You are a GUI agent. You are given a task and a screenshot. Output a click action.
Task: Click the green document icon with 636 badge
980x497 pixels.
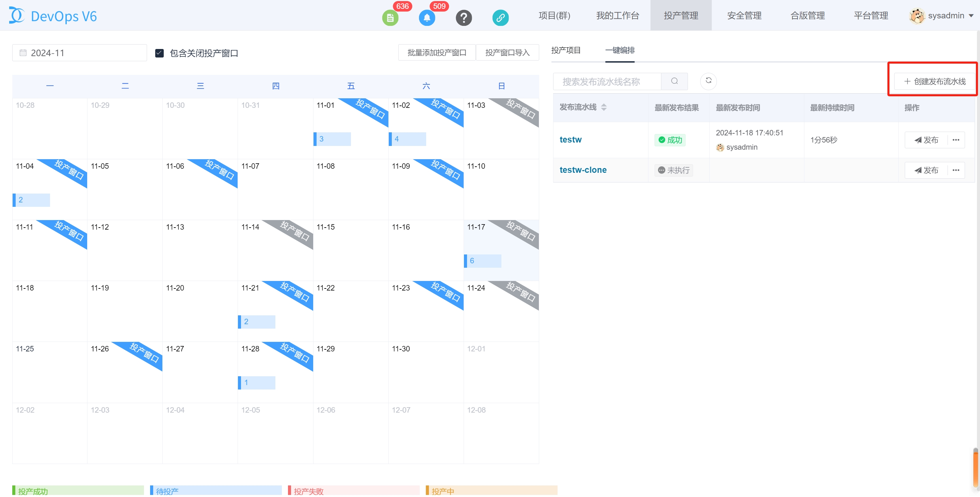pyautogui.click(x=390, y=17)
